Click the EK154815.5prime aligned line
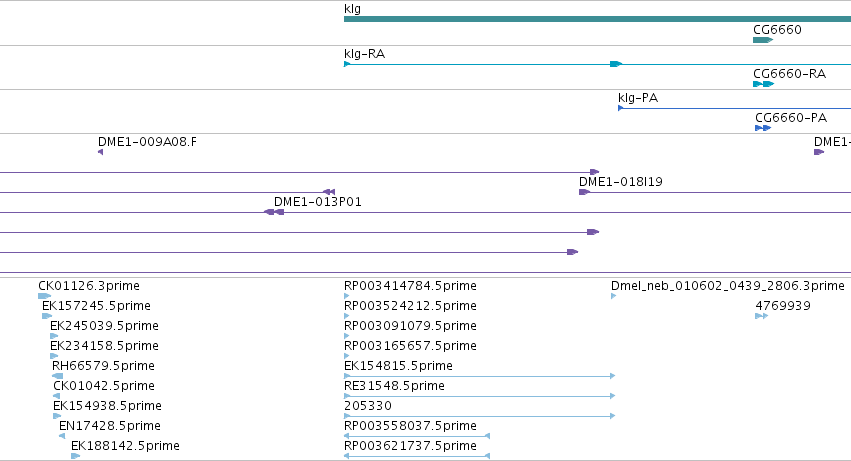The height and width of the screenshot is (461, 851). point(479,376)
